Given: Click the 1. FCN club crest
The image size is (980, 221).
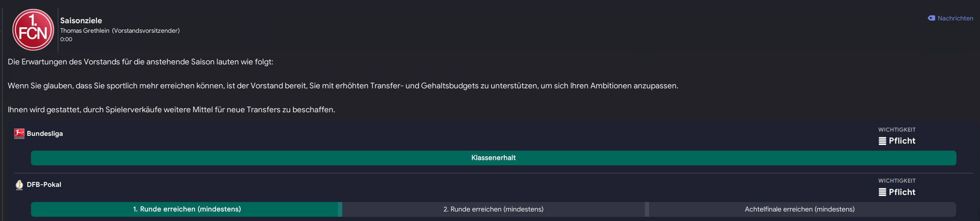Looking at the screenshot, I should pyautogui.click(x=33, y=30).
